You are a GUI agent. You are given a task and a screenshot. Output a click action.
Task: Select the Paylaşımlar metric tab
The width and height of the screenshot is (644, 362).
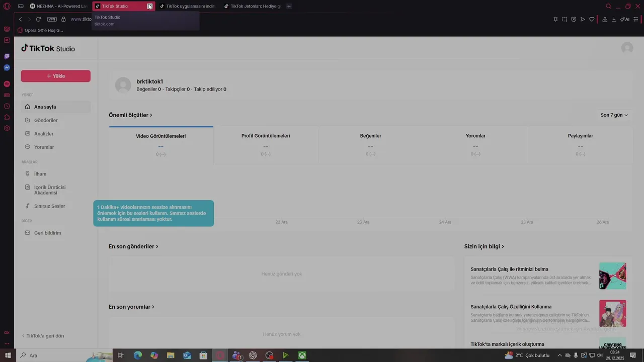pos(581,145)
